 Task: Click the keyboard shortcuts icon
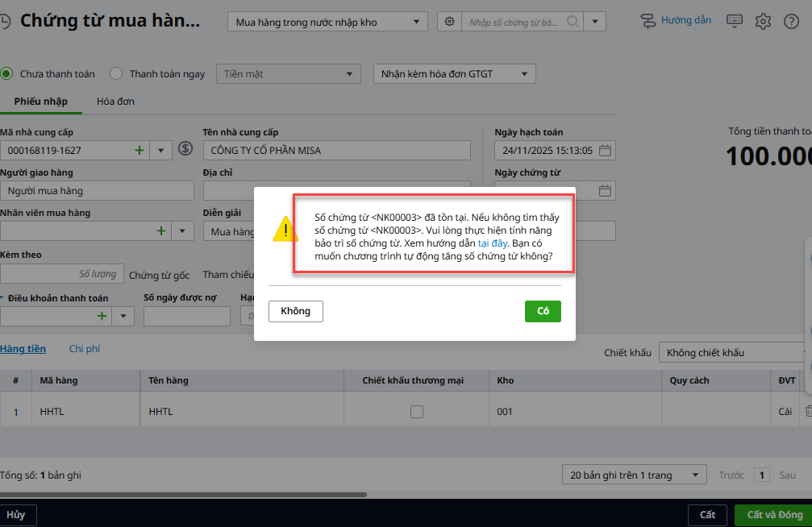point(734,22)
